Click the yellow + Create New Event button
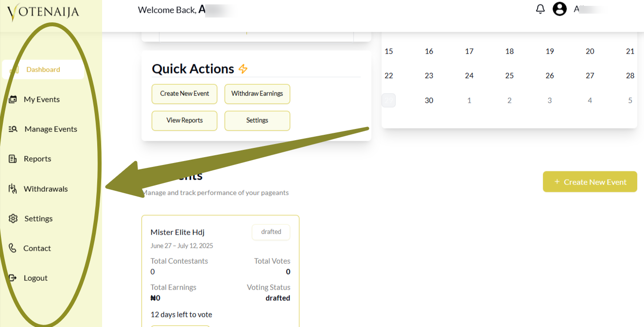The image size is (644, 327). (x=590, y=182)
